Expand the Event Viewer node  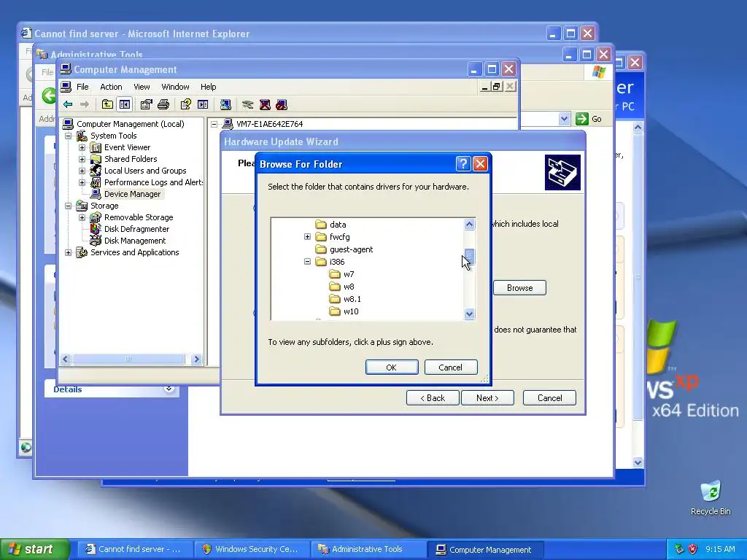(82, 147)
